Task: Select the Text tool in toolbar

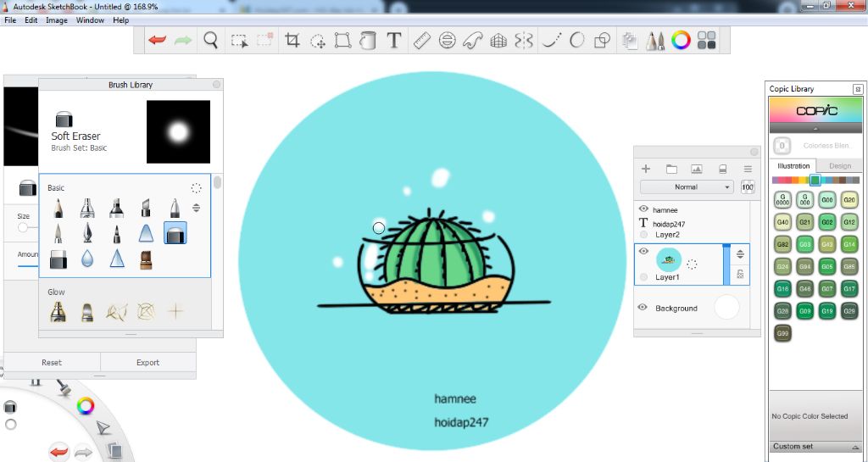Action: (393, 40)
